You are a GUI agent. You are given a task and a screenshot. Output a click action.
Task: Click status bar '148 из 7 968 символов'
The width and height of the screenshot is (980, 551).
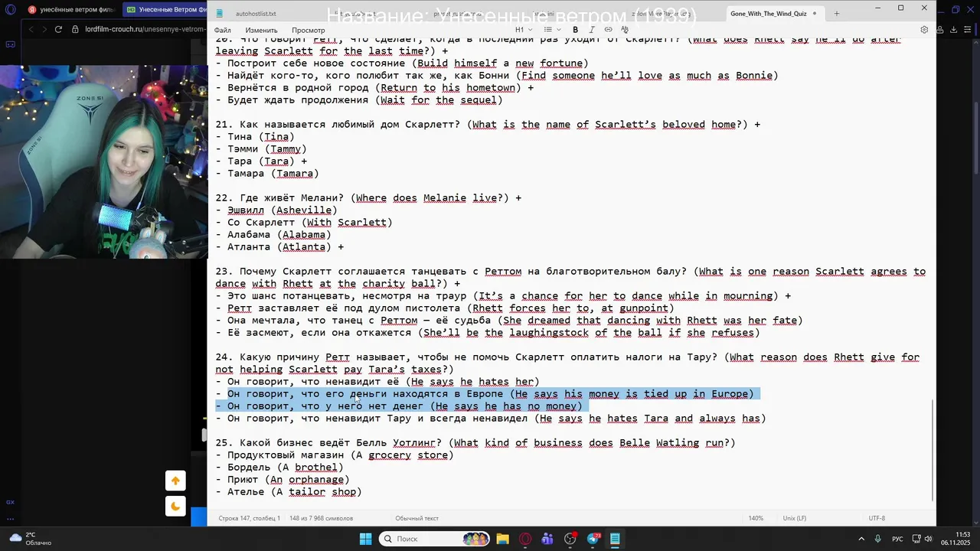(321, 518)
